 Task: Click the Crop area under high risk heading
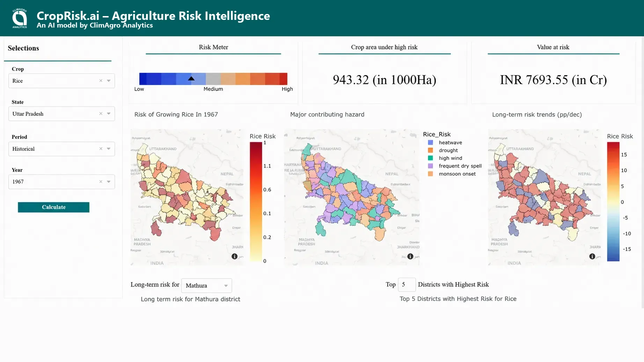click(x=384, y=47)
